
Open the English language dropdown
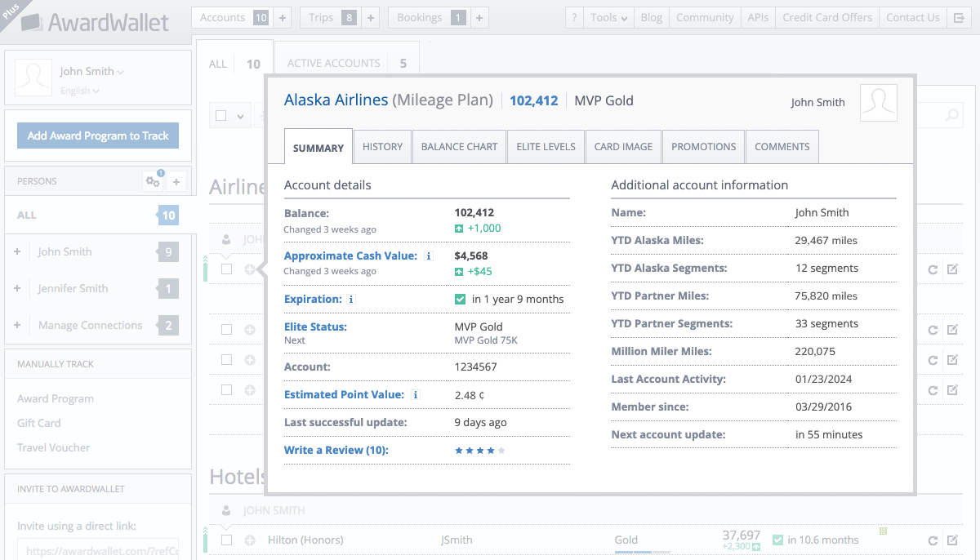pyautogui.click(x=79, y=91)
